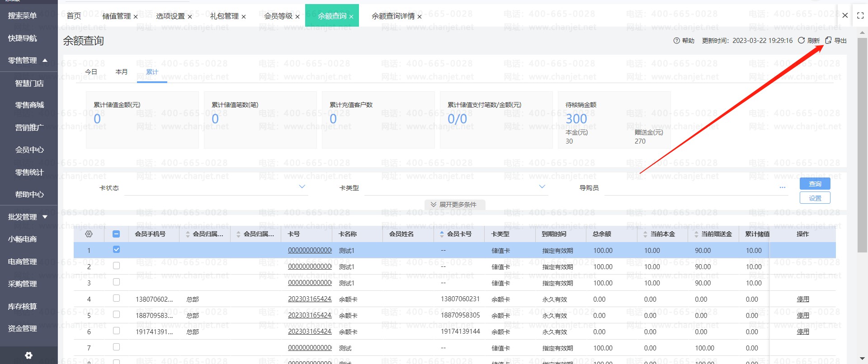This screenshot has height=364, width=868.
Task: Click the 查询 button
Action: click(815, 184)
